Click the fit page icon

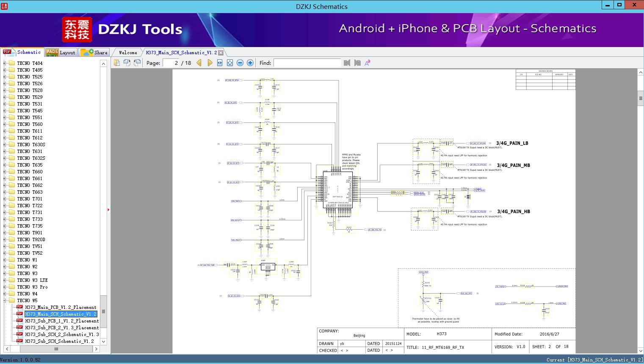[x=230, y=63]
